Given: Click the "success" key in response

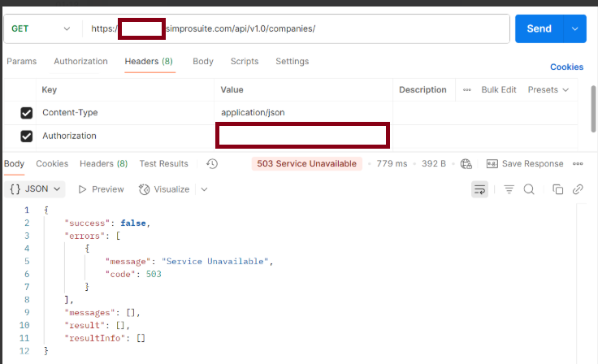Looking at the screenshot, I should click(x=87, y=223).
